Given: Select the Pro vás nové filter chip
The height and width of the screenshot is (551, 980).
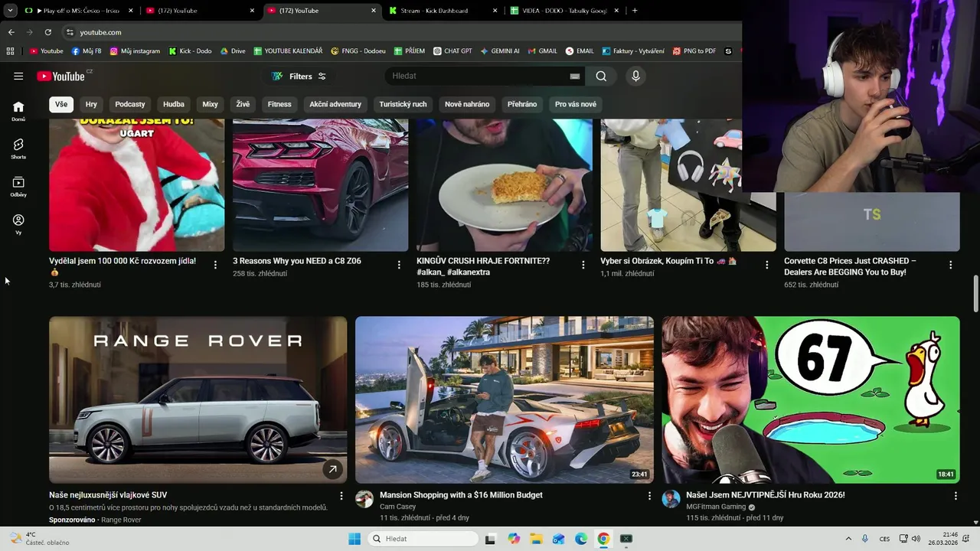Looking at the screenshot, I should pos(576,104).
